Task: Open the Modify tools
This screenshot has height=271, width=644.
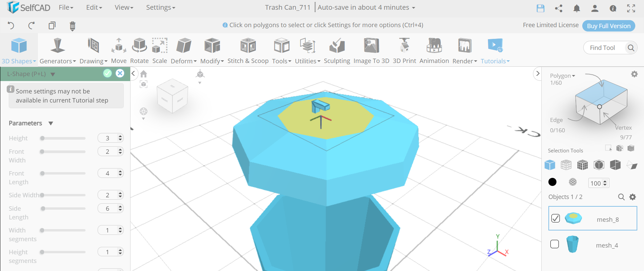Action: coord(212,50)
